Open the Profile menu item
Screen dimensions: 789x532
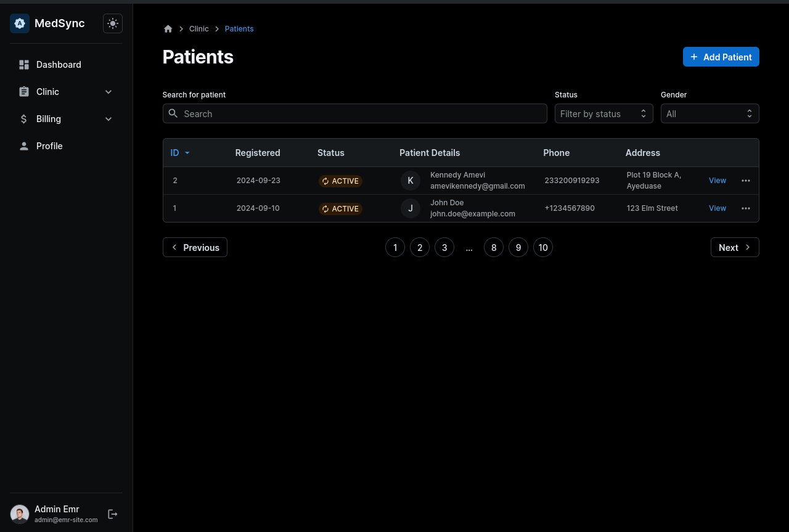tap(49, 146)
